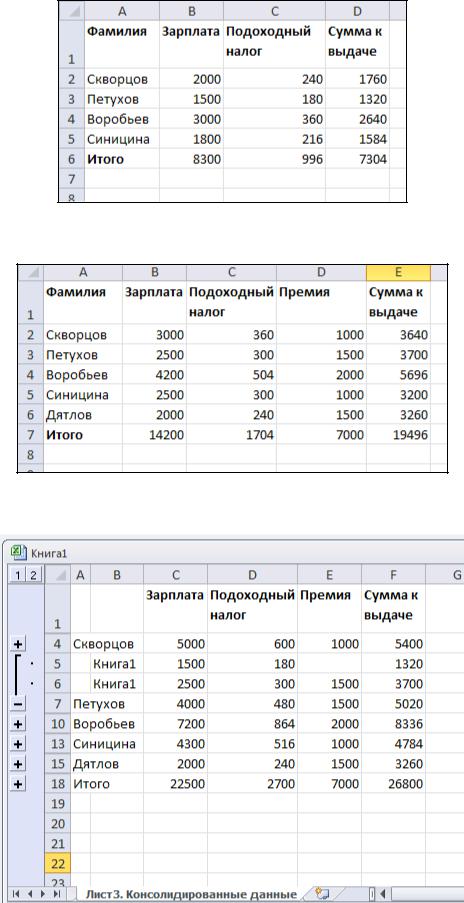Click Книга1 cell in row 6
Image resolution: width=464 pixels, height=903 pixels.
click(x=117, y=684)
